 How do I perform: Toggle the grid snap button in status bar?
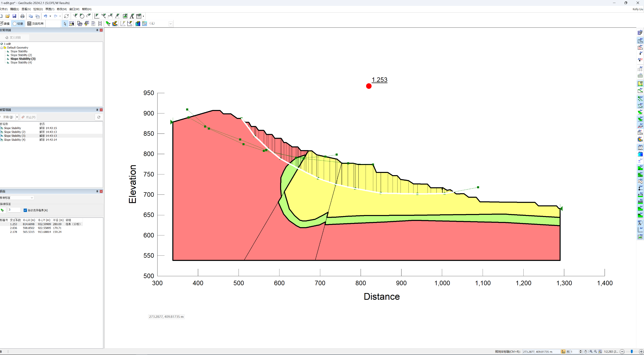coord(568,352)
